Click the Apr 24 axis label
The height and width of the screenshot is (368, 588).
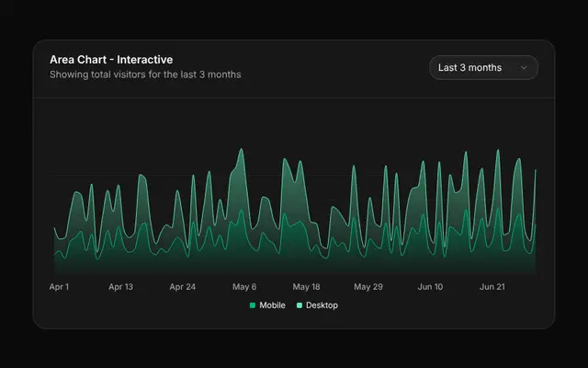tap(183, 287)
